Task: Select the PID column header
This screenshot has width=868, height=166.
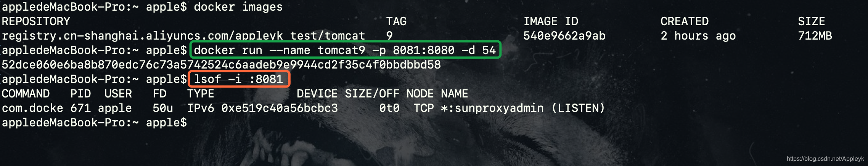Action: coord(80,94)
